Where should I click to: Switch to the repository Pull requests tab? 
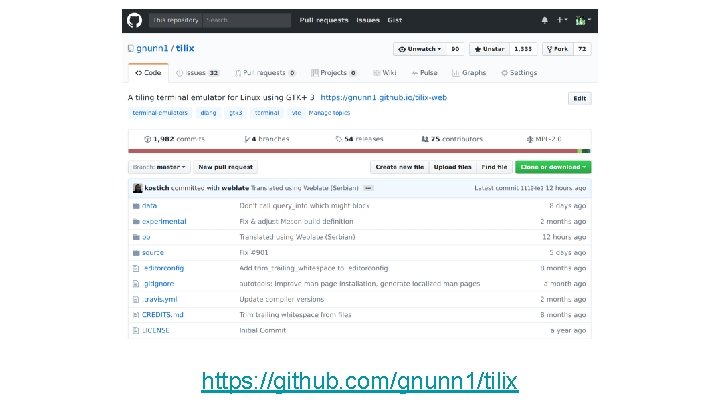265,73
